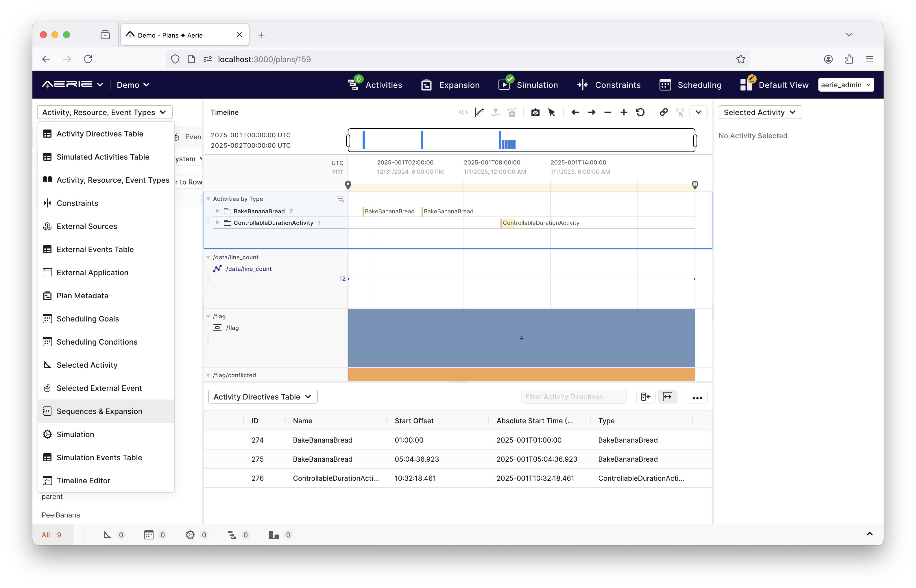Screen dimensions: 916x588
Task: Open the Selected Activity panel dropdown
Action: [x=760, y=112]
